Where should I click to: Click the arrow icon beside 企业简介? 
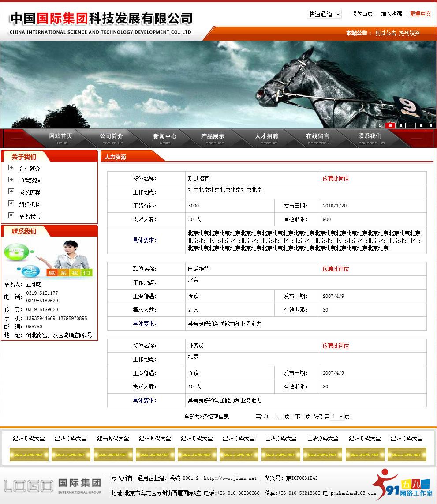pos(11,168)
